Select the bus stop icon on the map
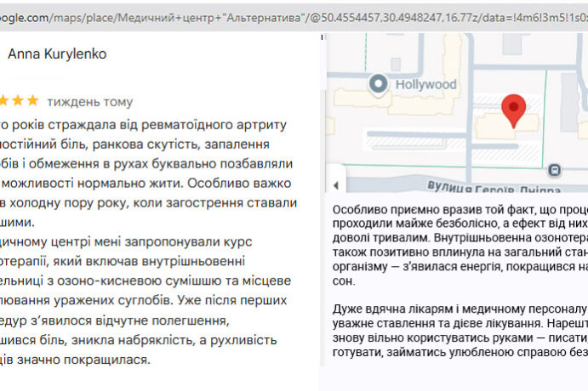Screen dimensions: 588x391 coord(555,169)
